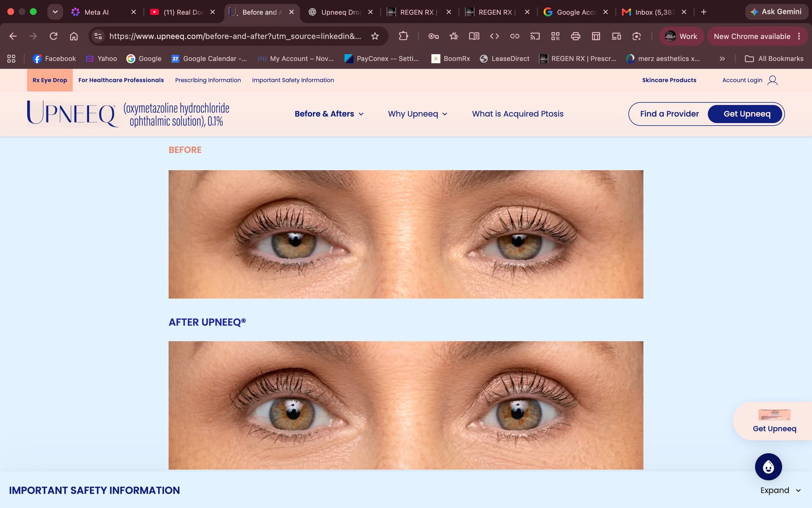Open the browser home page
Screen dimensions: 812x508
coord(74,36)
